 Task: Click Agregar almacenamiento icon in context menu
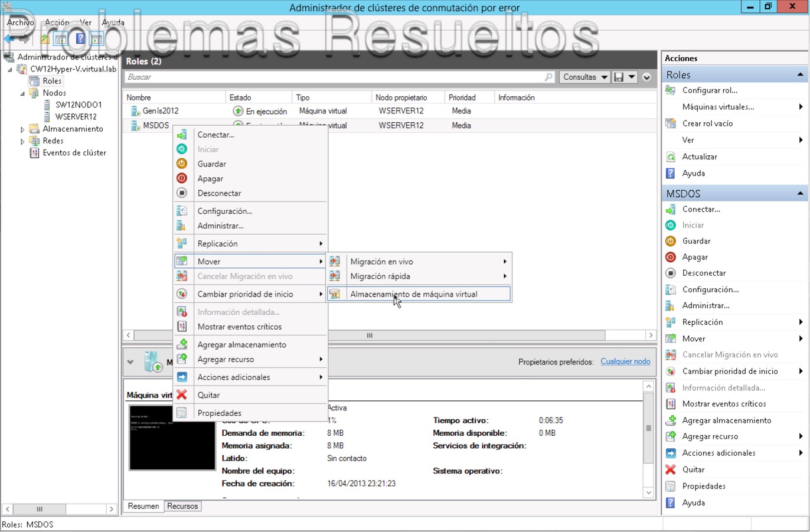pos(182,344)
